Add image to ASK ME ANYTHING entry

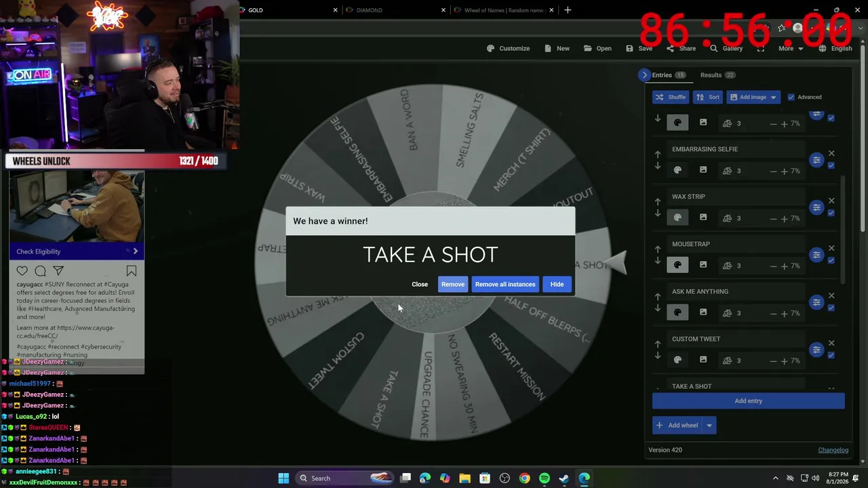[x=703, y=312]
